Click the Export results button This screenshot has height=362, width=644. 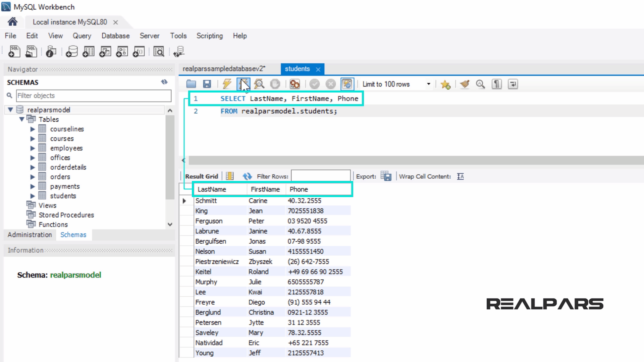pyautogui.click(x=386, y=176)
